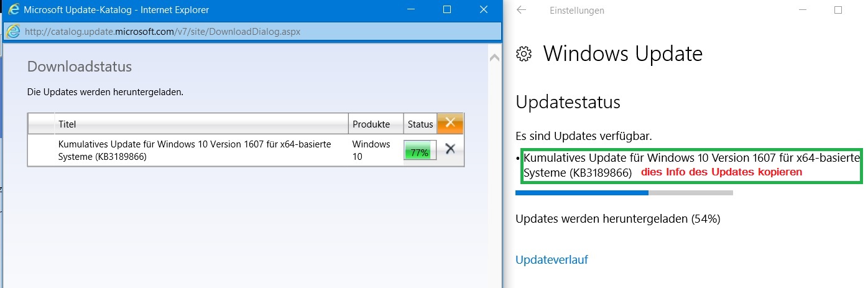This screenshot has width=868, height=288.
Task: Click the Windows Update page heading
Action: pyautogui.click(x=622, y=54)
